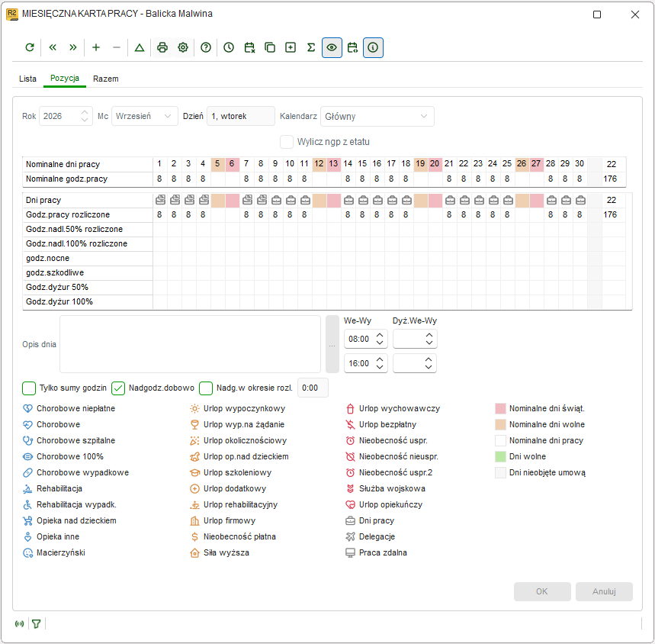Click the OK button

(x=542, y=592)
